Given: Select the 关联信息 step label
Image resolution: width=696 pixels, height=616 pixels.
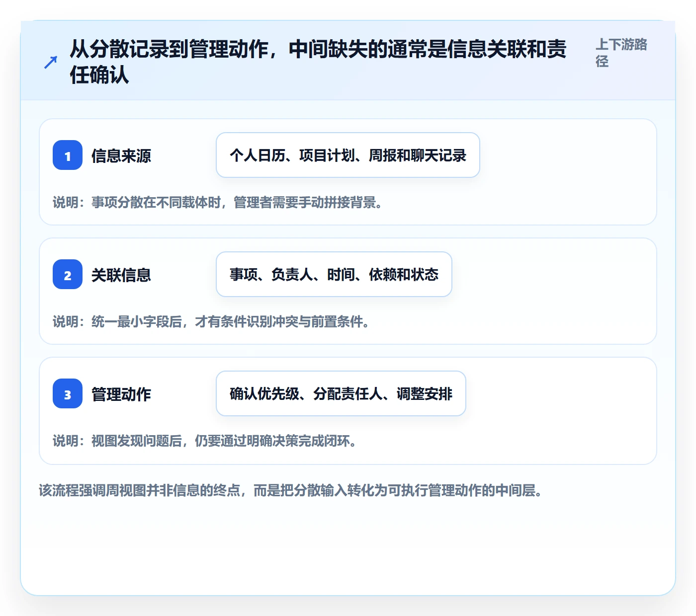Looking at the screenshot, I should pos(121,275).
